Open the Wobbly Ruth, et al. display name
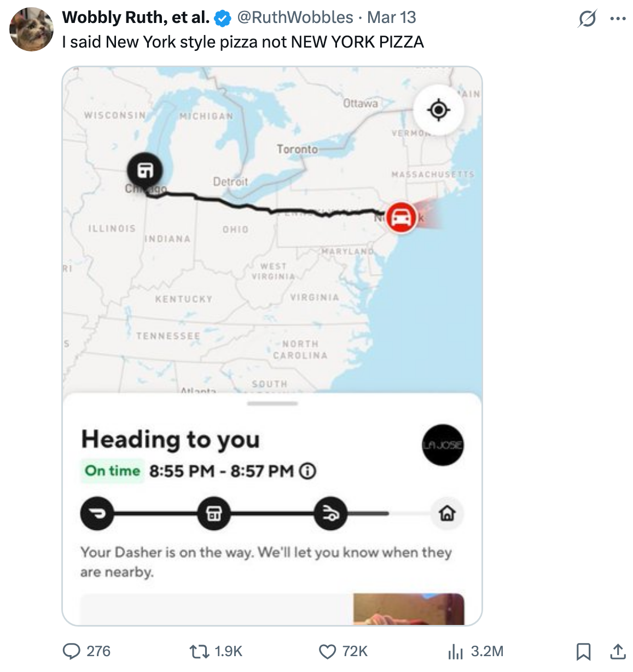 pyautogui.click(x=136, y=17)
